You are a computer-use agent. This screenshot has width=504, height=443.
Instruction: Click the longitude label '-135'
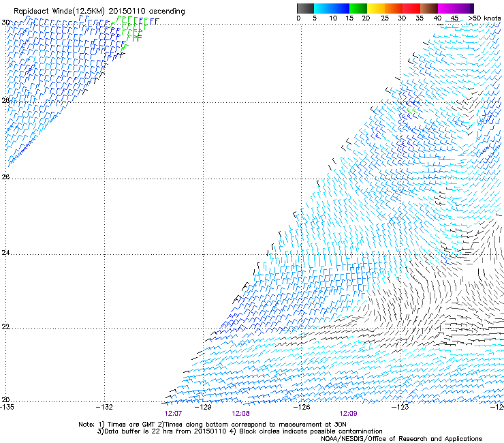6,407
